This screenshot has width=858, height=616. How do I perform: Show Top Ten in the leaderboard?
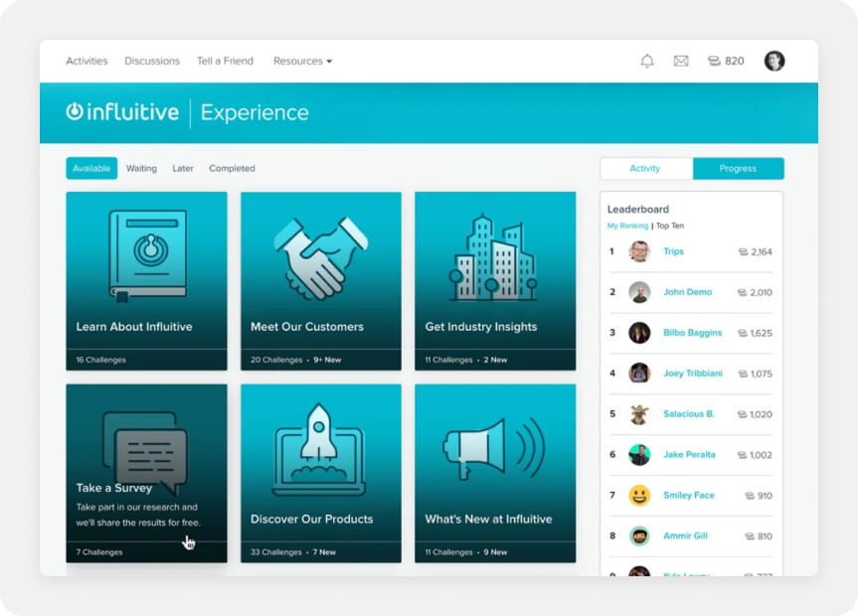click(670, 226)
